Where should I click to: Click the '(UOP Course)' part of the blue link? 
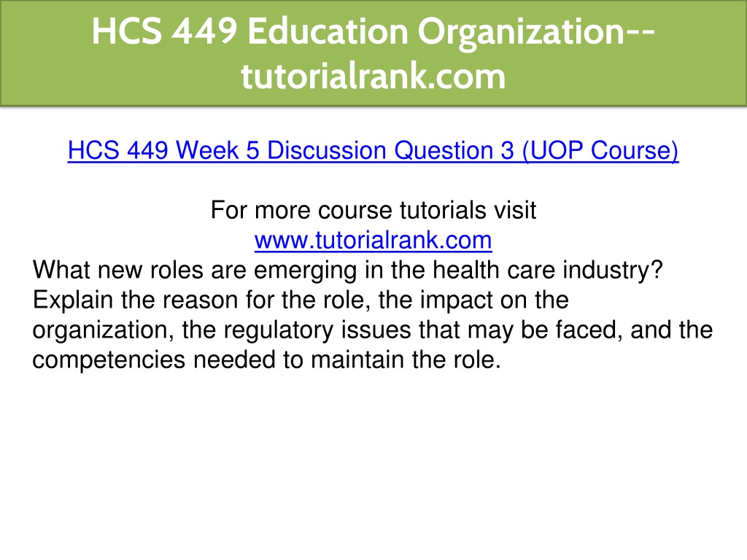point(600,150)
